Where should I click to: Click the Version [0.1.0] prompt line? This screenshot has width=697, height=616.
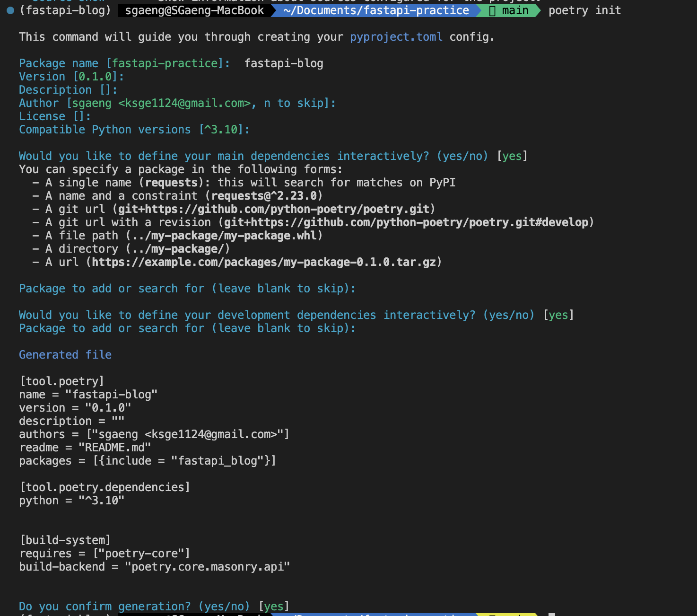click(x=71, y=77)
